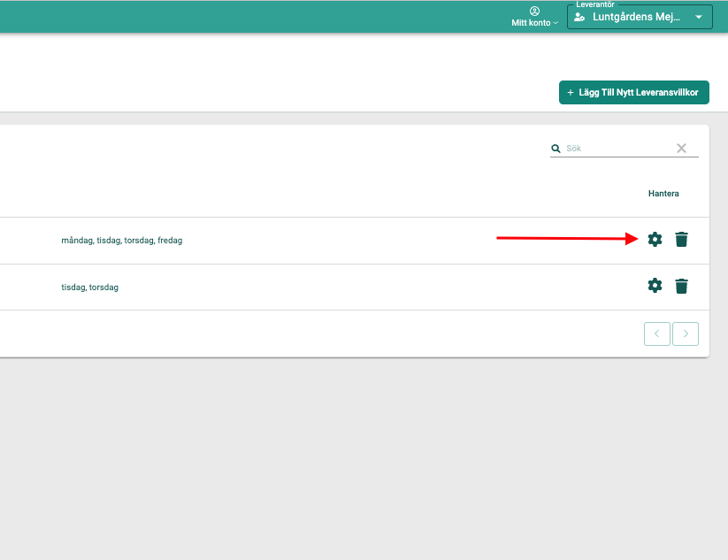Click Lägg Till Nytt Leveransvillkor button
The height and width of the screenshot is (560, 728).
coord(633,92)
